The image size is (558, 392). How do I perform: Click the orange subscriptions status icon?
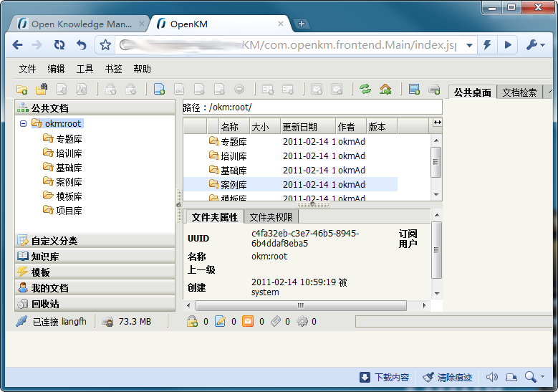pos(248,322)
